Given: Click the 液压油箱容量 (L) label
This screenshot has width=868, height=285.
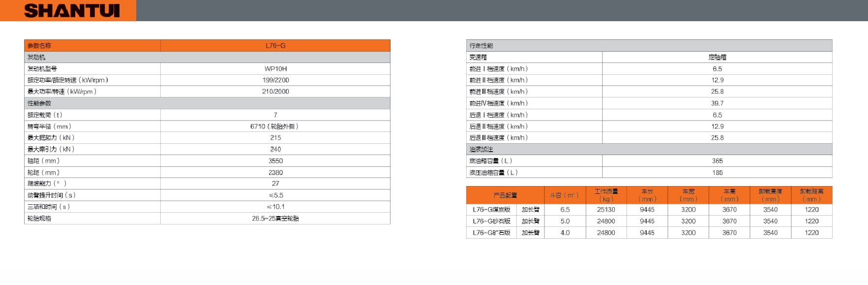Looking at the screenshot, I should click(494, 173).
